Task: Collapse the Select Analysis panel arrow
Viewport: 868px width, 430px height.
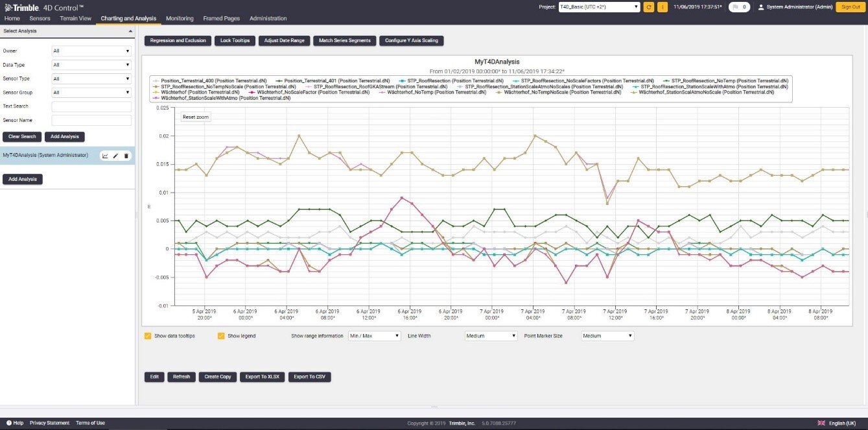Action: tap(129, 30)
